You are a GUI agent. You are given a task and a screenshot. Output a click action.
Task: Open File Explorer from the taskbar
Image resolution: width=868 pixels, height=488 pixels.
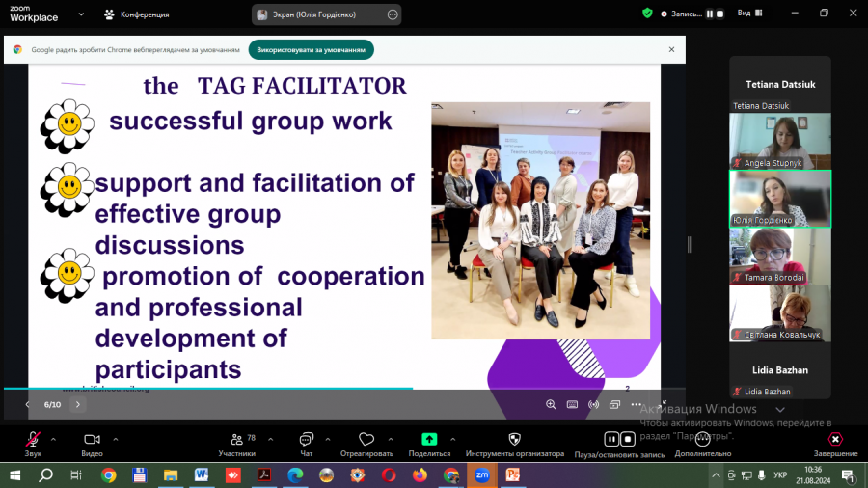[171, 475]
